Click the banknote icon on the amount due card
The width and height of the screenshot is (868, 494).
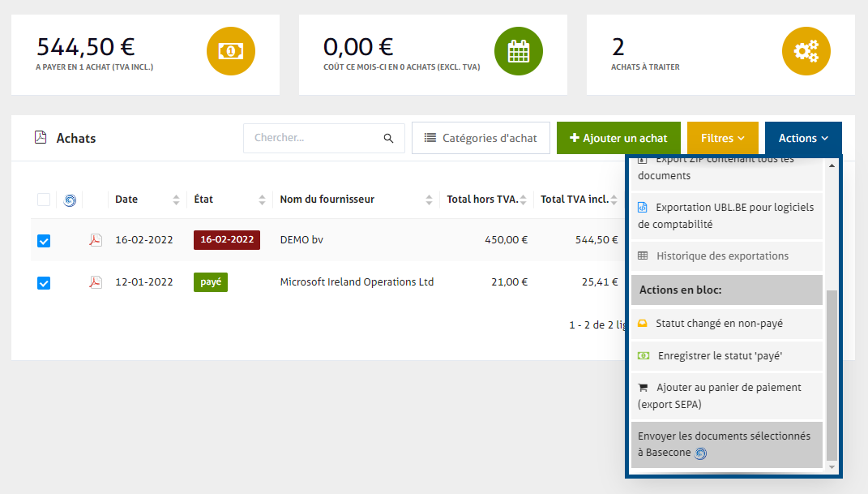(x=231, y=51)
